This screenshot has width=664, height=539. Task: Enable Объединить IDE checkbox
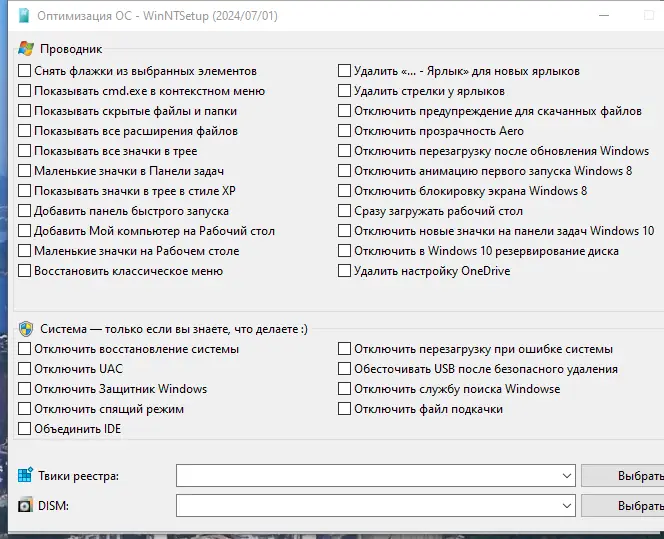(x=25, y=429)
